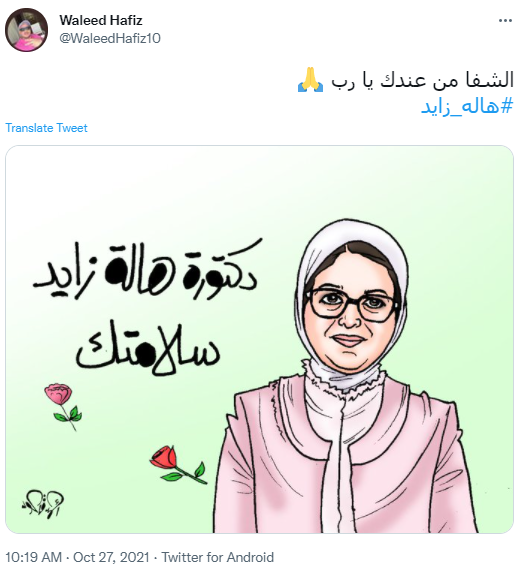
Task: Click the Translate Tweet link
Action: click(46, 128)
